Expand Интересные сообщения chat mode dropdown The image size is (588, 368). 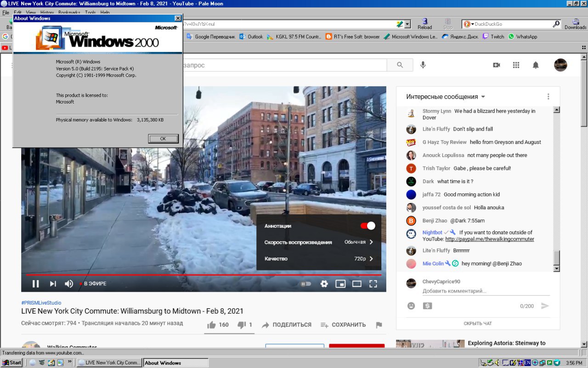pos(446,97)
